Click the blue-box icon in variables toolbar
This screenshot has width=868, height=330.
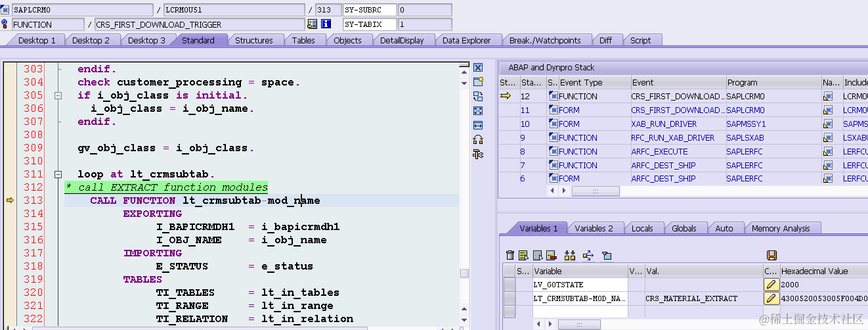[x=607, y=255]
